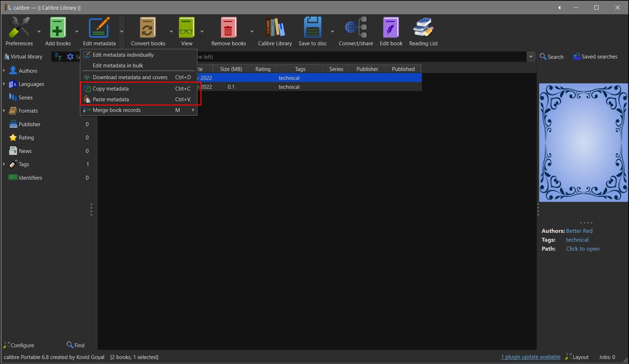
Task: Click Find in the Tag browser
Action: (x=76, y=345)
